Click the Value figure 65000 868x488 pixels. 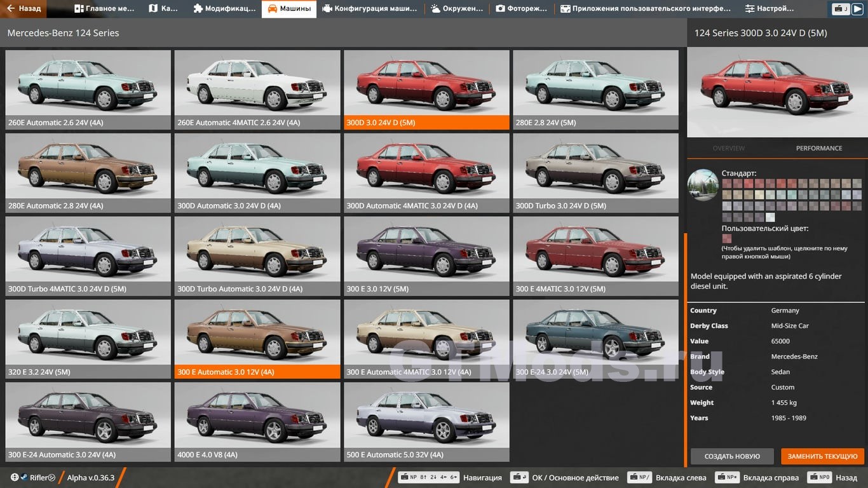click(x=780, y=341)
